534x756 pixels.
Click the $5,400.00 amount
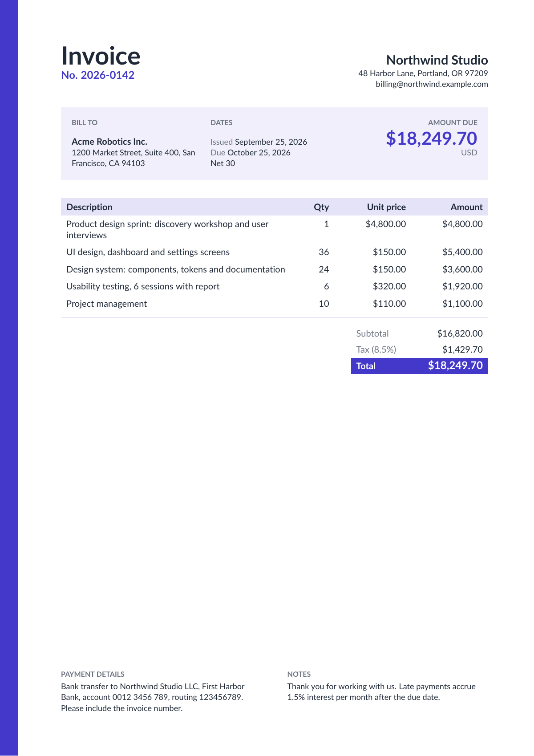[462, 252]
